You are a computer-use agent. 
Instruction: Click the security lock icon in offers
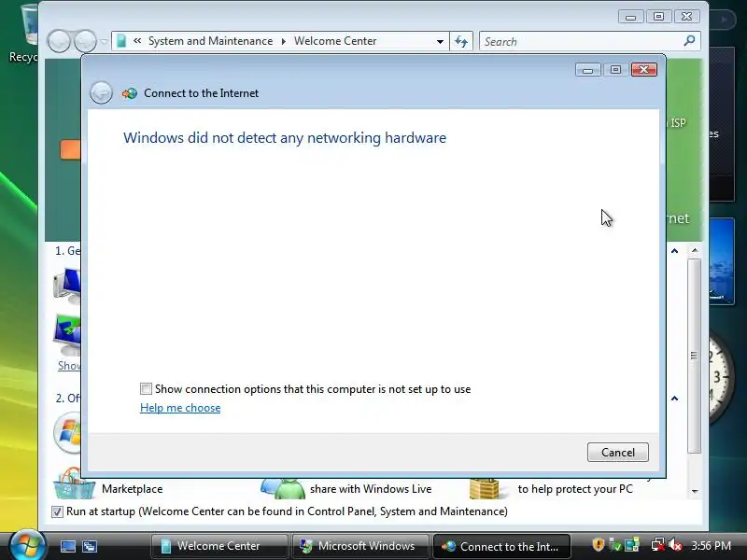click(x=484, y=488)
